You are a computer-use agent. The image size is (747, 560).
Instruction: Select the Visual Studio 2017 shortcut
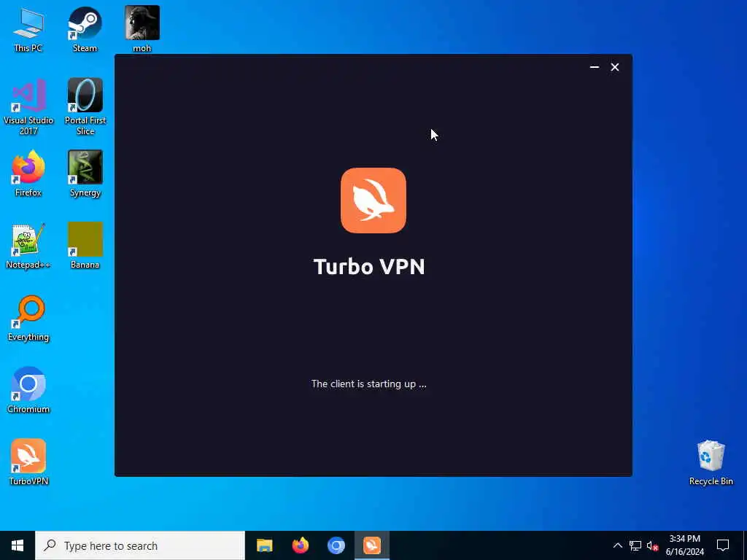(x=28, y=107)
